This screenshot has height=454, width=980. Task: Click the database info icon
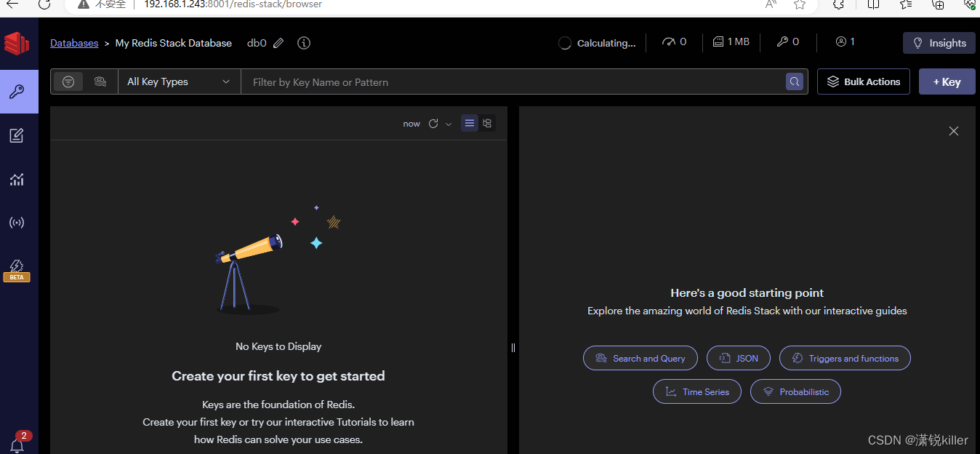(x=304, y=43)
